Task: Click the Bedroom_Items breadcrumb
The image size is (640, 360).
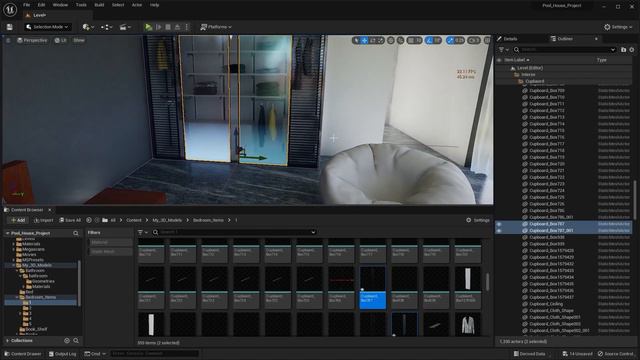Action: pyautogui.click(x=208, y=220)
